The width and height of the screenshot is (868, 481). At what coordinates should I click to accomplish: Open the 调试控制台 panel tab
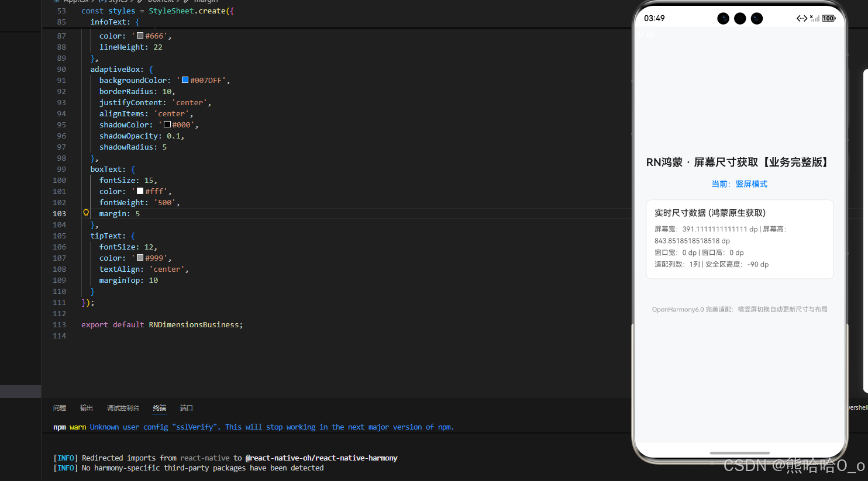pos(123,408)
